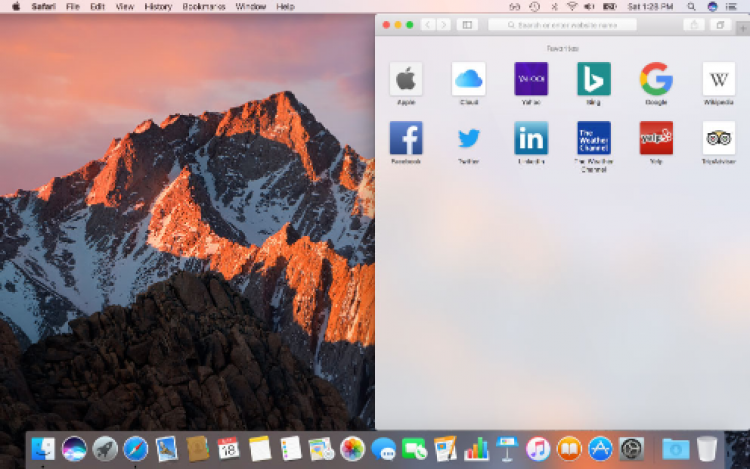The image size is (750, 469).
Task: Open the Help menu
Action: [285, 7]
